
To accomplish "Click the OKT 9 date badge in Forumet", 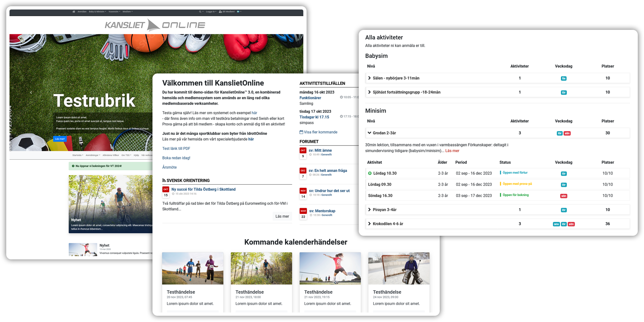I will pos(303,153).
